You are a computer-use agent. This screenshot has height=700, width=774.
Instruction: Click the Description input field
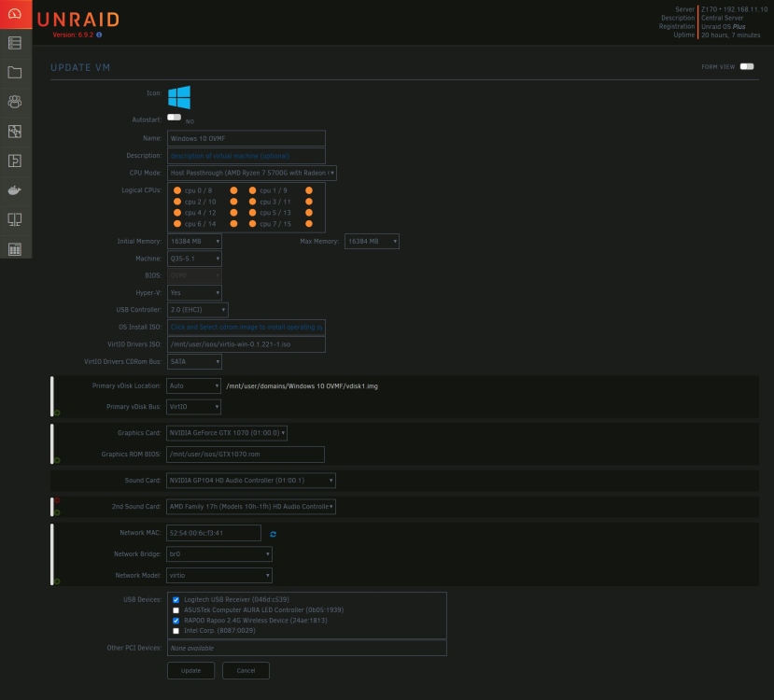[x=246, y=156]
